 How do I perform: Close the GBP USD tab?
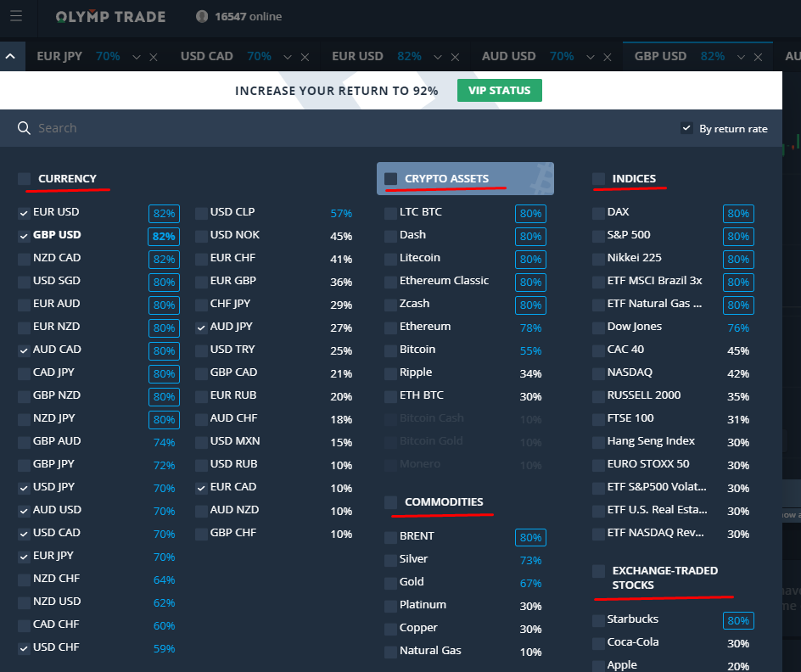point(758,57)
